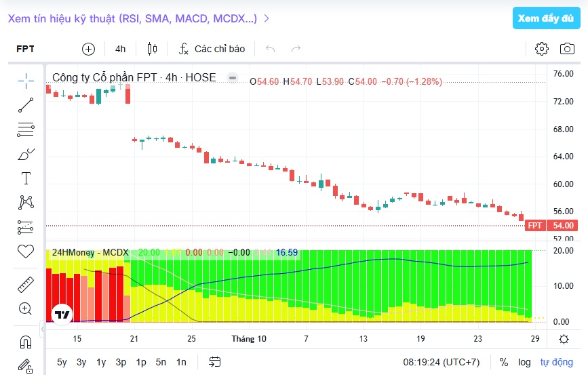Click the chevron after technical signals link

click(267, 18)
